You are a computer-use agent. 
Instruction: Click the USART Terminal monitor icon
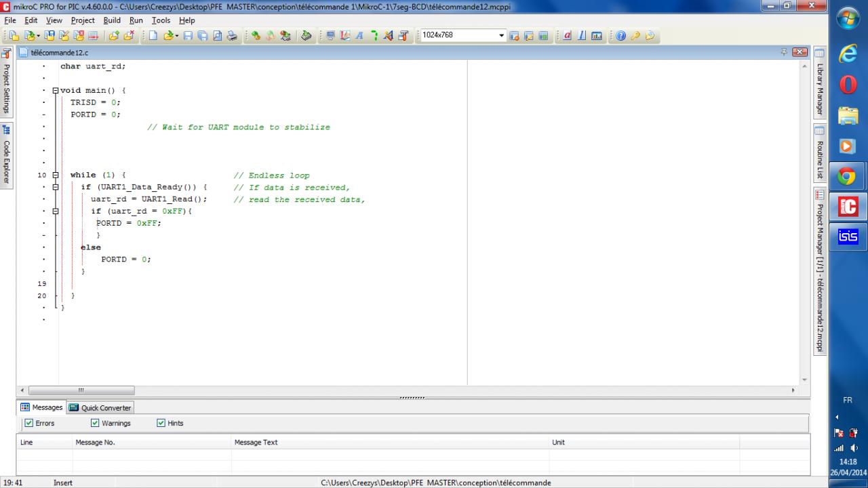click(x=330, y=35)
